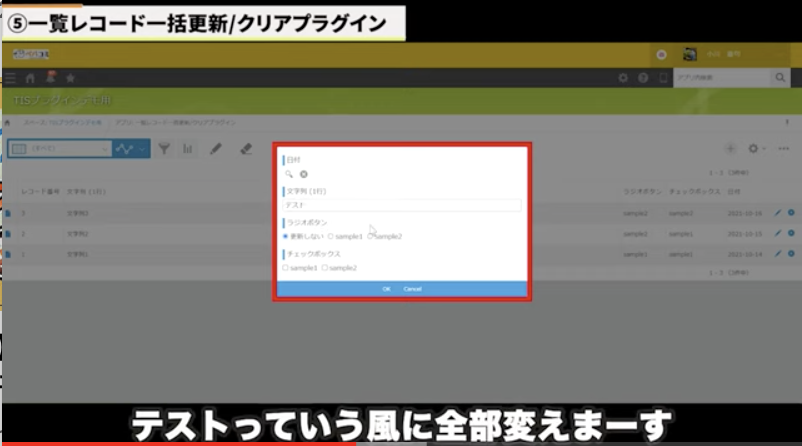Viewport: 802px width, 446px height.
Task: Click the pencil bulk update icon
Action: click(216, 148)
